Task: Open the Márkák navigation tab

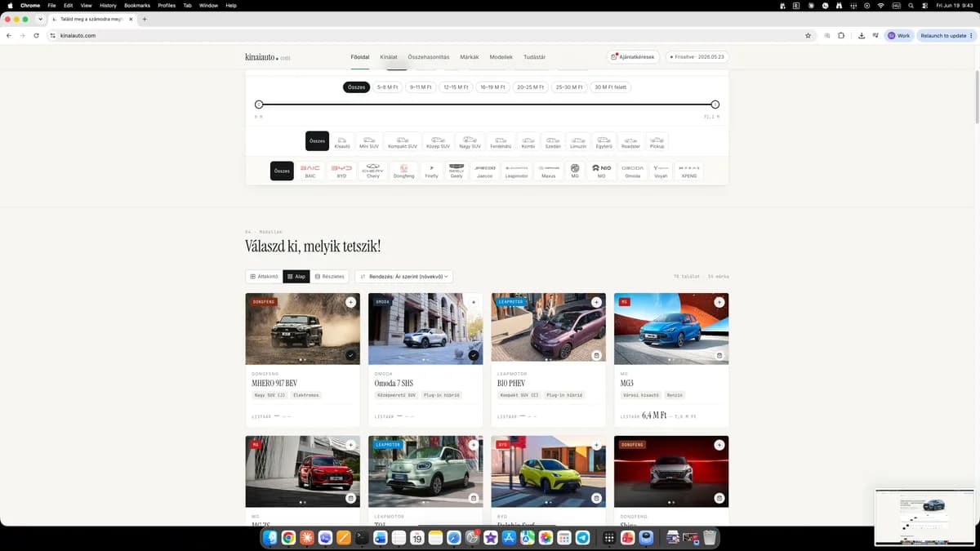Action: point(470,57)
